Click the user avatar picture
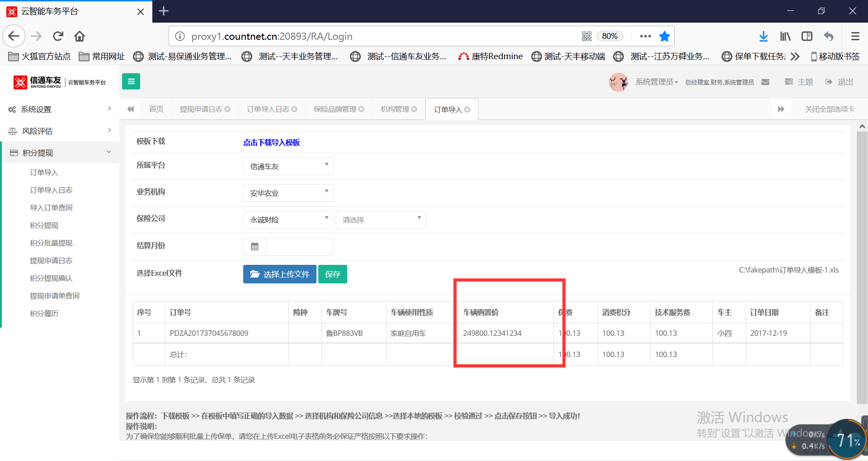Screen dimensions: 868x461 618,82
